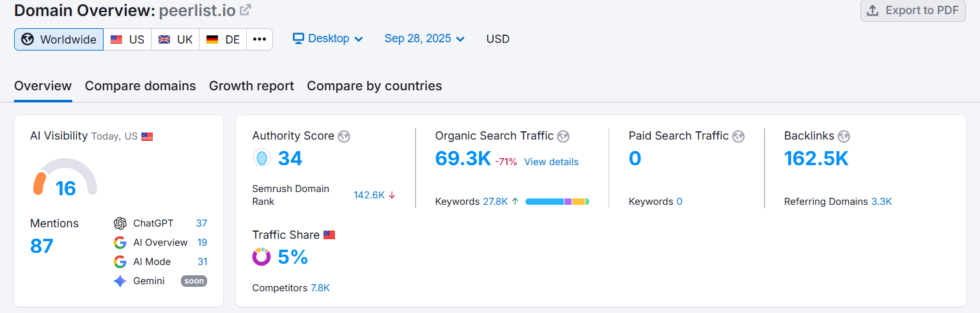The image size is (980, 313).
Task: Switch to the DE database
Action: [x=223, y=39]
